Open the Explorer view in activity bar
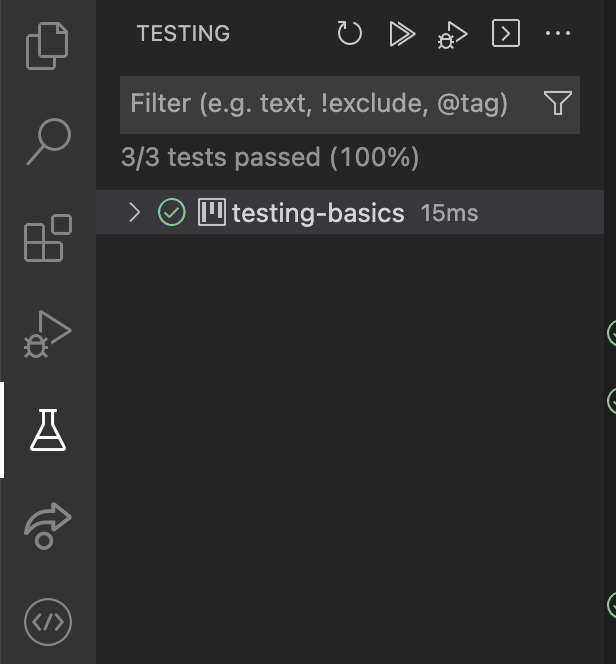The height and width of the screenshot is (664, 616). (x=47, y=46)
